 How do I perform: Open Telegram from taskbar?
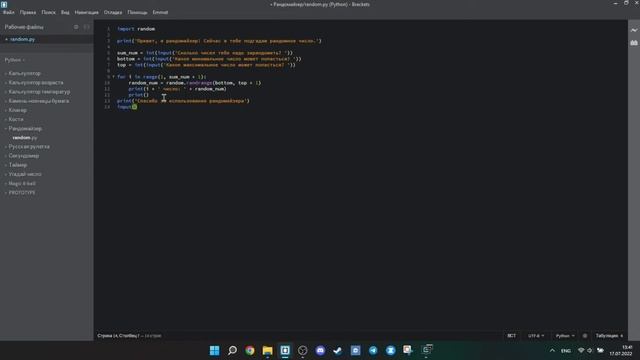point(373,350)
